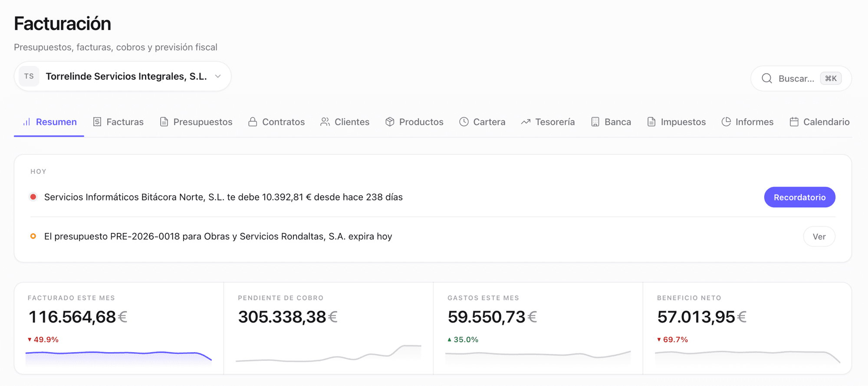Click the 57.013,95 € net profit amount
Image resolution: width=868 pixels, height=386 pixels.
[x=702, y=317]
